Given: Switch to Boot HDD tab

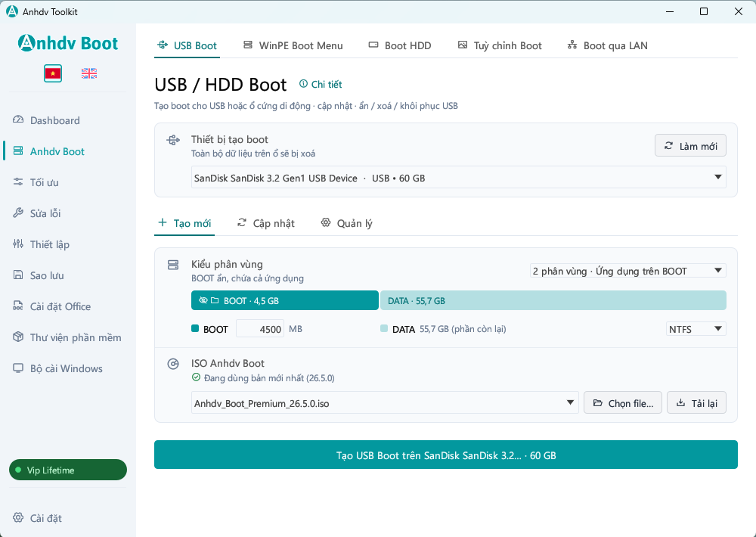Looking at the screenshot, I should tap(400, 45).
